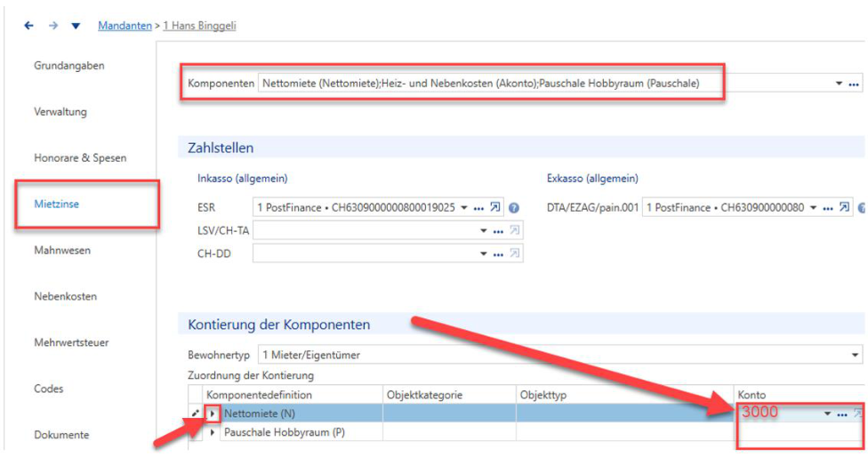The height and width of the screenshot is (457, 868).
Task: Expand the Pauschale Hobbyraum (P) row
Action: [212, 432]
